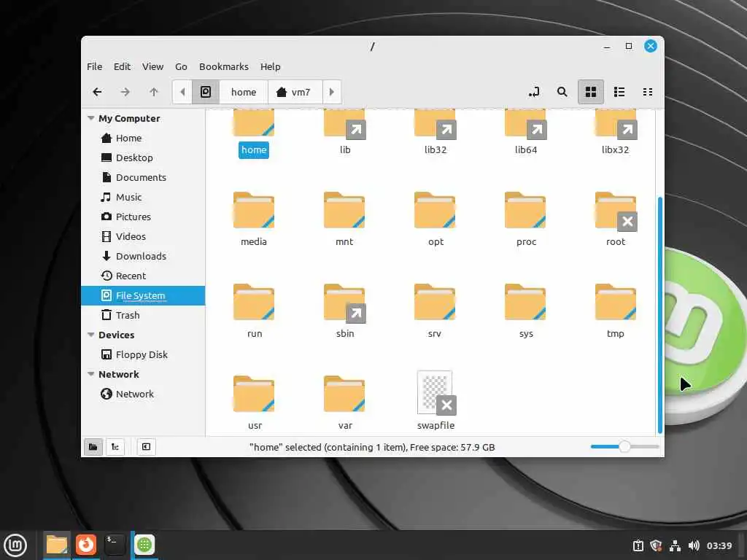Open the View menu
The width and height of the screenshot is (747, 560).
[x=153, y=66]
